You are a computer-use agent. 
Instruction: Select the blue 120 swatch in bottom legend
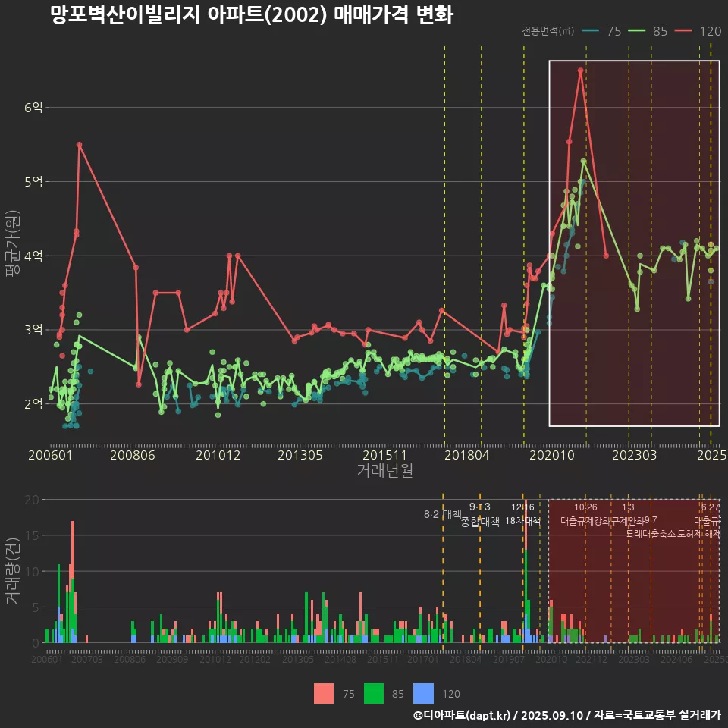tap(424, 693)
